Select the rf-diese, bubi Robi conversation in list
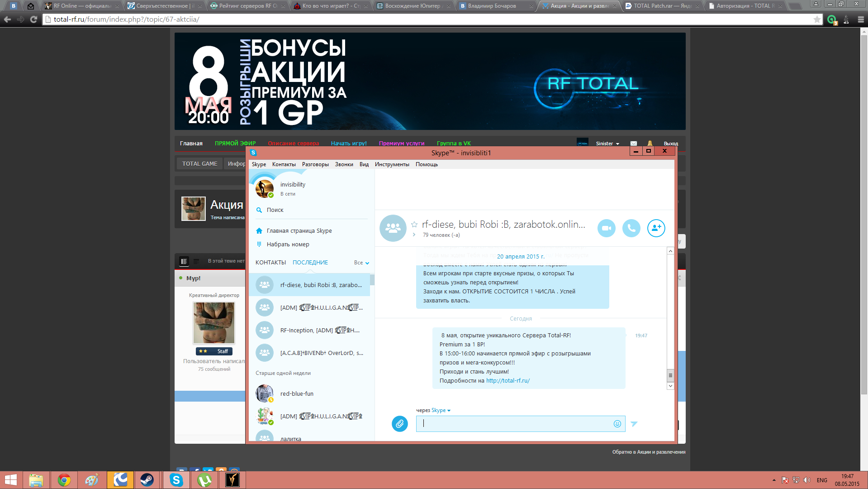 (x=309, y=285)
